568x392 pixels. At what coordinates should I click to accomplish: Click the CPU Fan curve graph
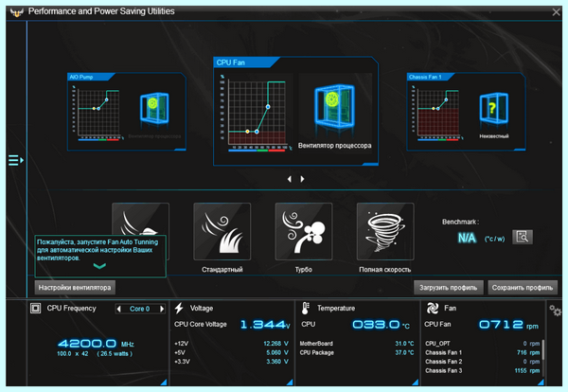257,113
